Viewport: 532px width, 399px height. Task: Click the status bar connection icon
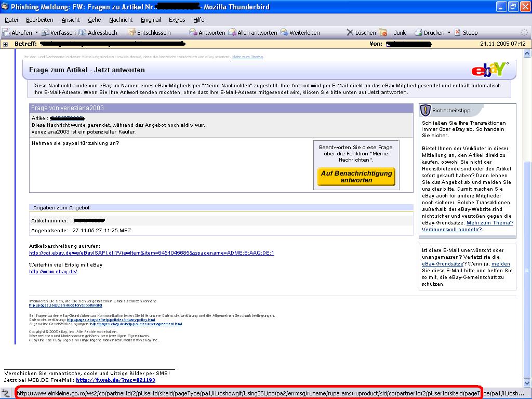click(6, 393)
